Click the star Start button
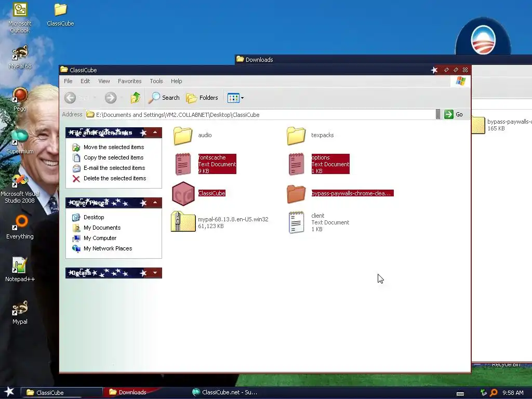 click(9, 392)
